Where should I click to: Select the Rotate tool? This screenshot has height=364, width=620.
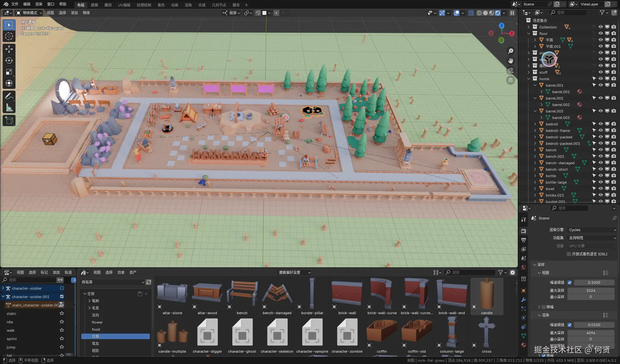[9, 60]
